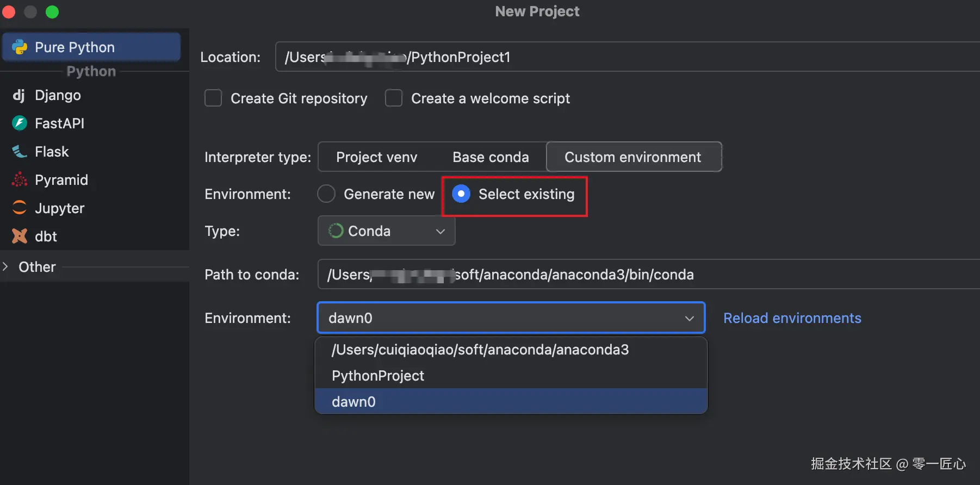Click the Pure Python icon in sidebar
The width and height of the screenshot is (980, 485).
(x=20, y=47)
